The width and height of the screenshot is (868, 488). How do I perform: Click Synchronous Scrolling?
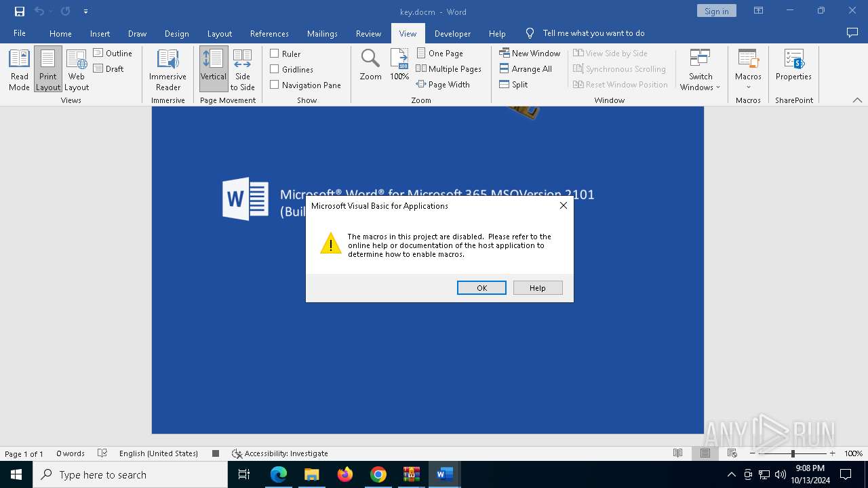point(619,68)
